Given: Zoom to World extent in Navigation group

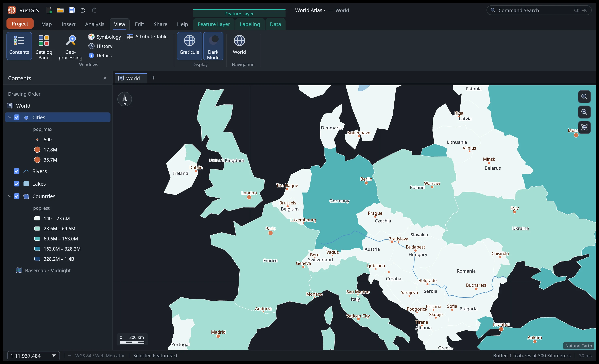Looking at the screenshot, I should coord(239,46).
